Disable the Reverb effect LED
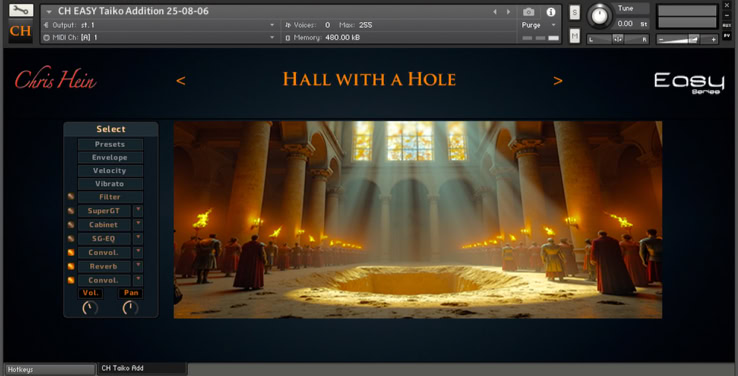Viewport: 738px width, 376px height. coord(71,266)
